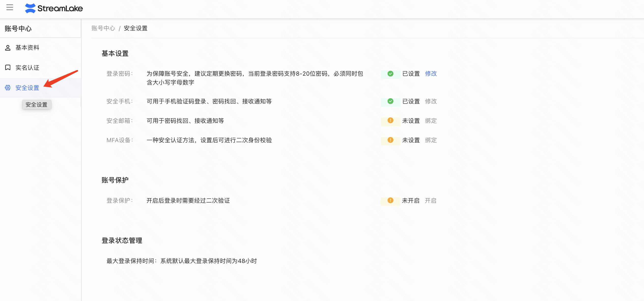Click 安全设置 breadcrumb text

(136, 28)
